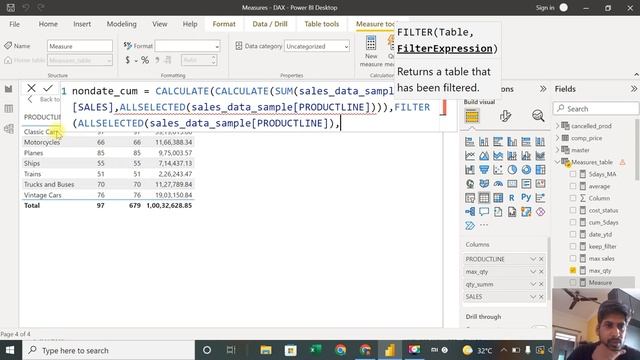Image resolution: width=640 pixels, height=360 pixels.
Task: Choose the matrix visual icon
Action: pos(498,198)
